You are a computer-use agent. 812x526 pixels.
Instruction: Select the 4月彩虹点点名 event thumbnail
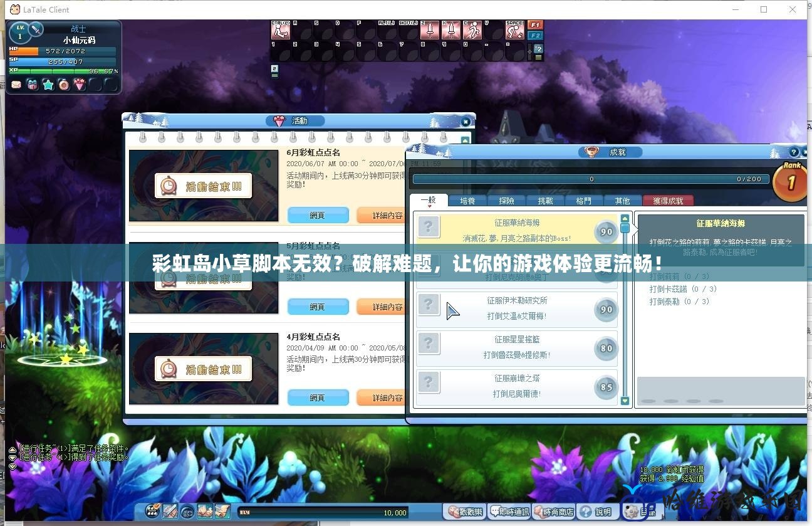click(x=204, y=369)
